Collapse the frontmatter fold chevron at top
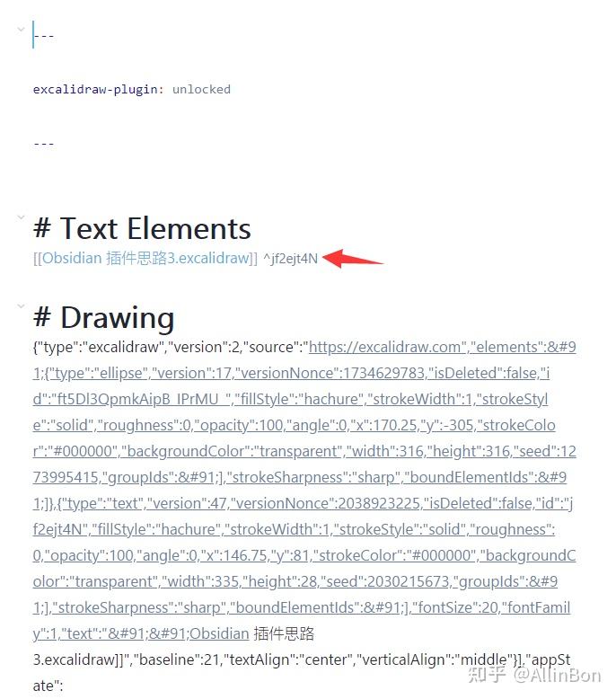The image size is (616, 699). 20,30
